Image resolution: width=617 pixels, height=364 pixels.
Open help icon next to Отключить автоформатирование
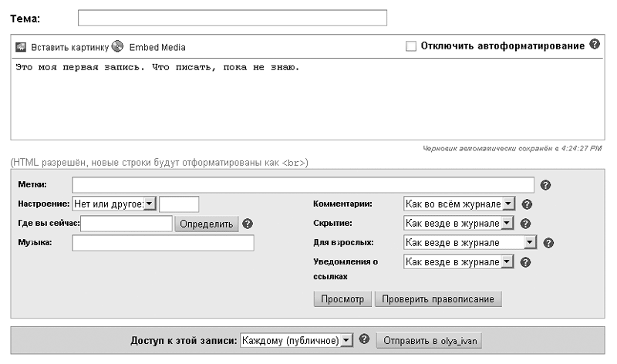tap(595, 45)
